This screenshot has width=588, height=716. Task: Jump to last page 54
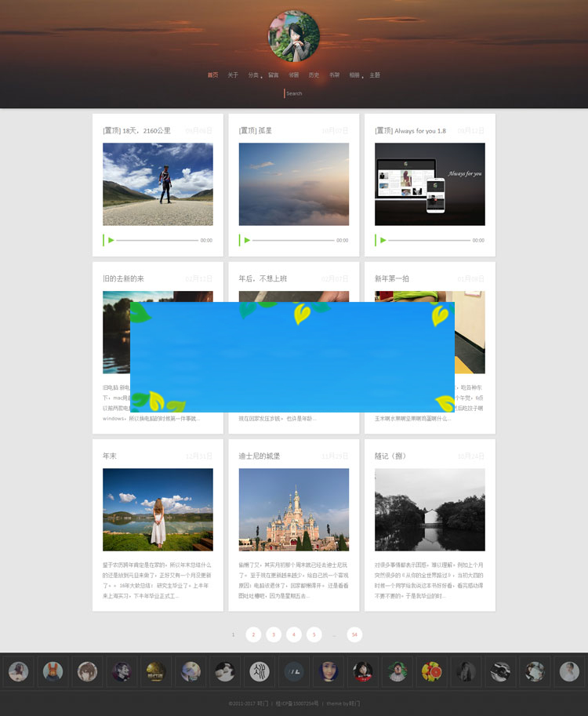pos(355,634)
